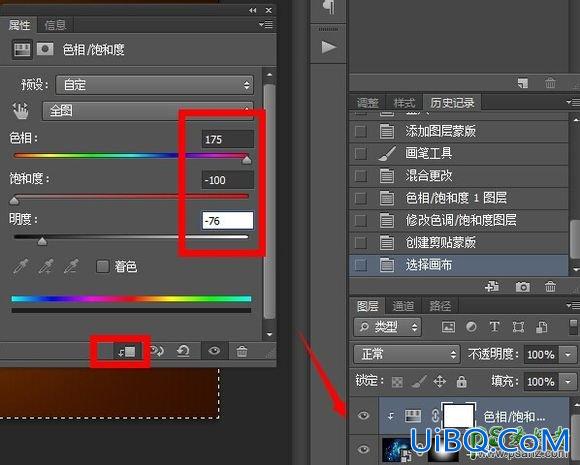Viewport: 580px width, 465px height.
Task: Select 修改色调/饱和度图层 history state
Action: [459, 220]
